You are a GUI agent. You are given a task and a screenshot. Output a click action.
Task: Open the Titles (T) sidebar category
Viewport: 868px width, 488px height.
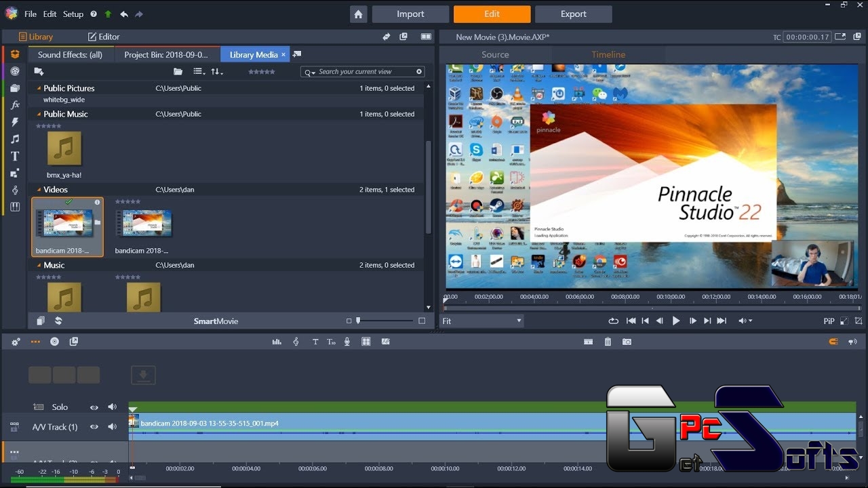click(15, 156)
